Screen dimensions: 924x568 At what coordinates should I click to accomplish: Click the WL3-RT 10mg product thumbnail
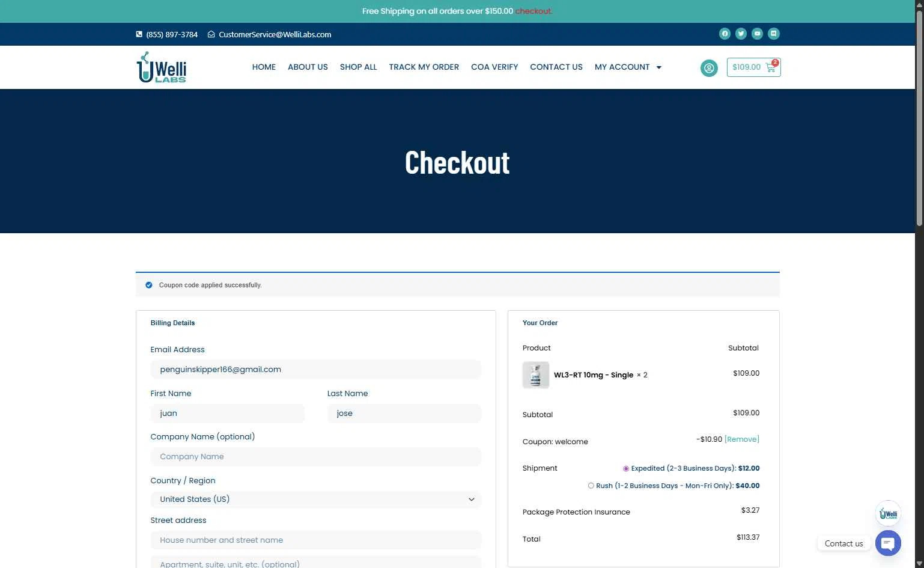pos(536,375)
